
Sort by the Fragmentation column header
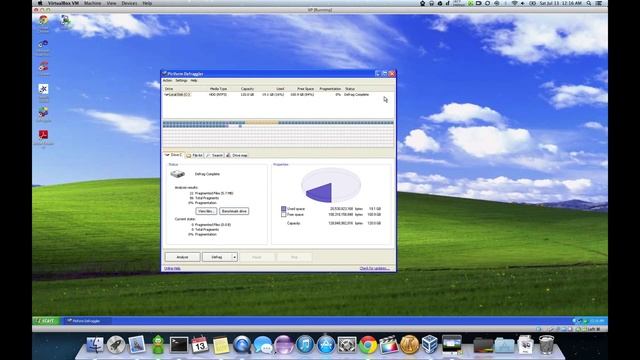click(x=330, y=89)
